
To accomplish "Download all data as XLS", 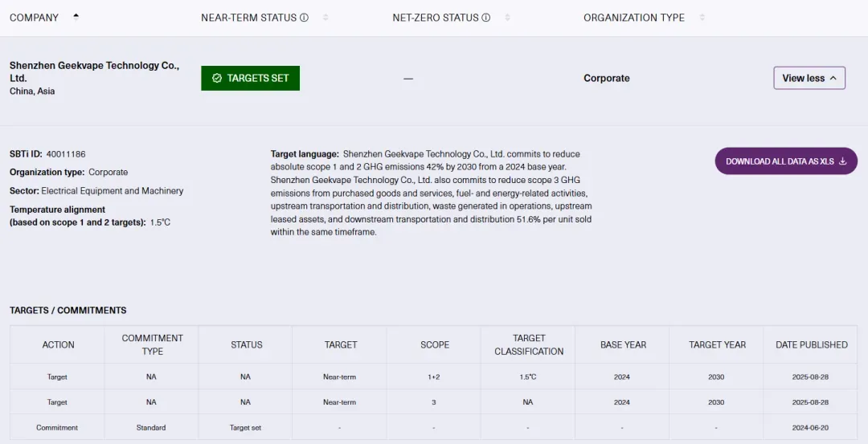I will (x=785, y=161).
